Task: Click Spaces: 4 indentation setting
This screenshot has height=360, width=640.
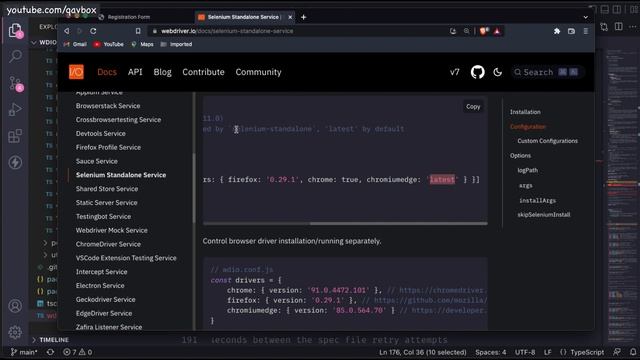Action: pos(491,352)
